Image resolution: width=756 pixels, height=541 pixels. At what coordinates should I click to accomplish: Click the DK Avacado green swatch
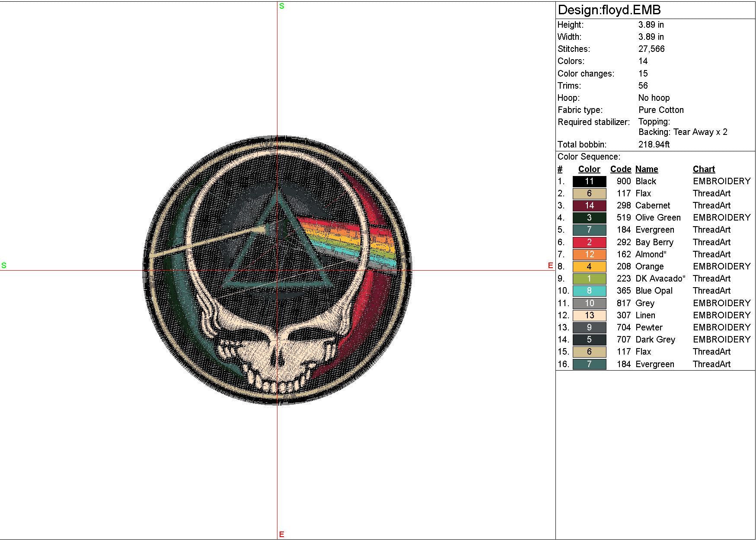[589, 279]
